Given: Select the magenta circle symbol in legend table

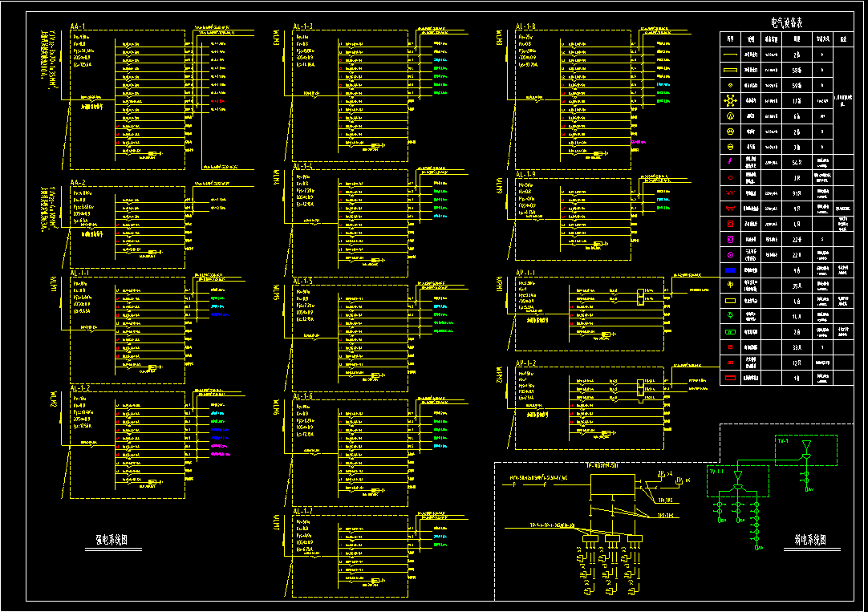Looking at the screenshot, I should 731,255.
